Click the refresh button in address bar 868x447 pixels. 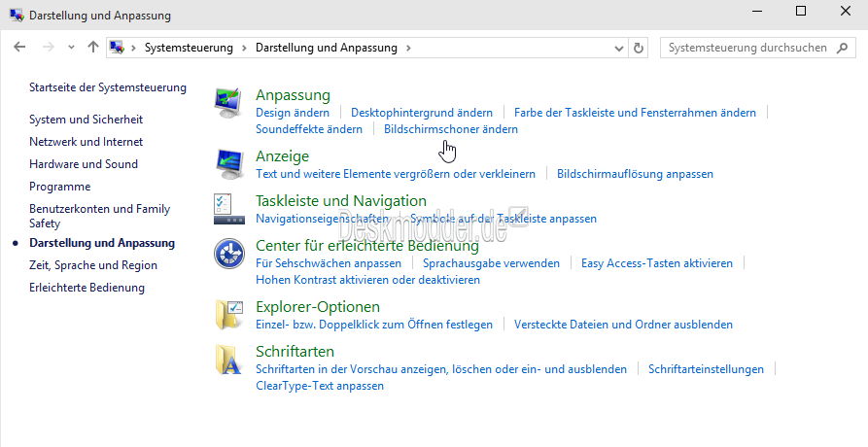coord(639,48)
